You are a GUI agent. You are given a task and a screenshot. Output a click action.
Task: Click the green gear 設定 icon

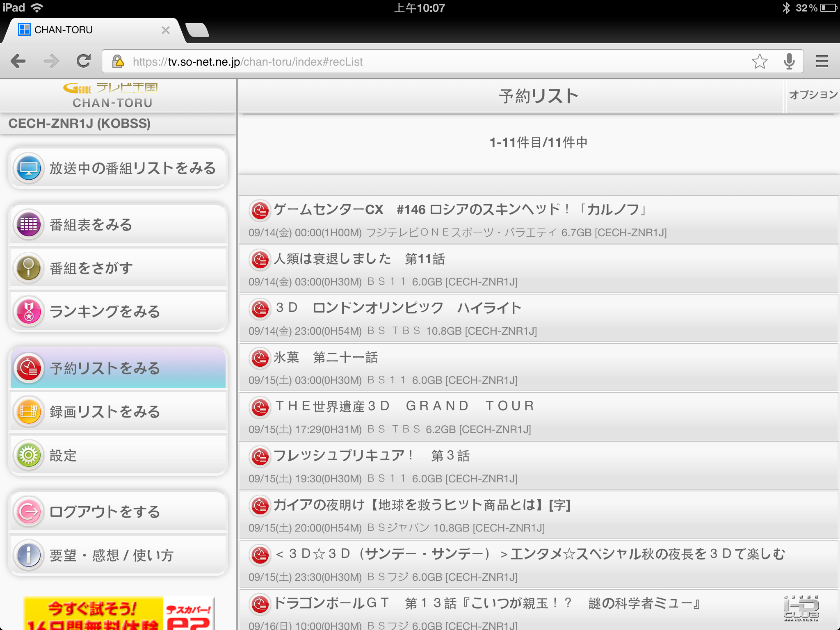click(28, 455)
